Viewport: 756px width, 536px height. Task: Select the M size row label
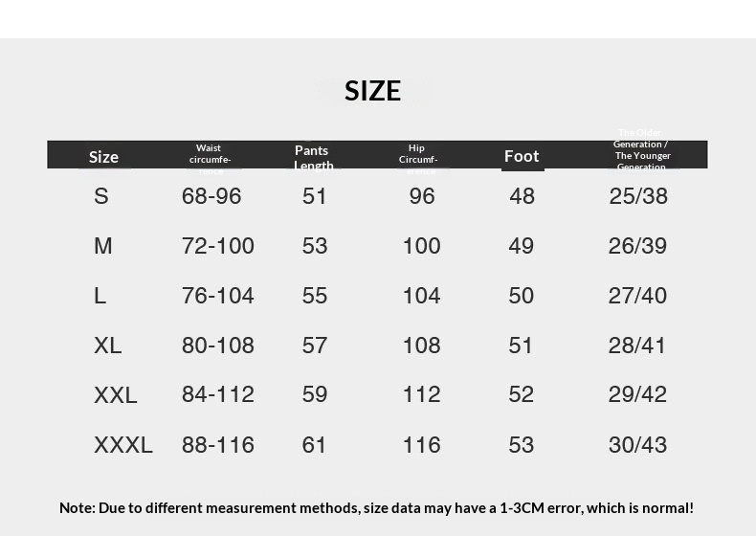103,246
